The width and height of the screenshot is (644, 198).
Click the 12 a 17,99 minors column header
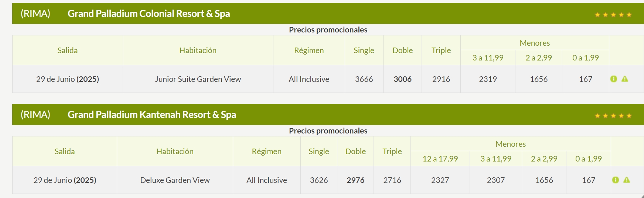(440, 159)
